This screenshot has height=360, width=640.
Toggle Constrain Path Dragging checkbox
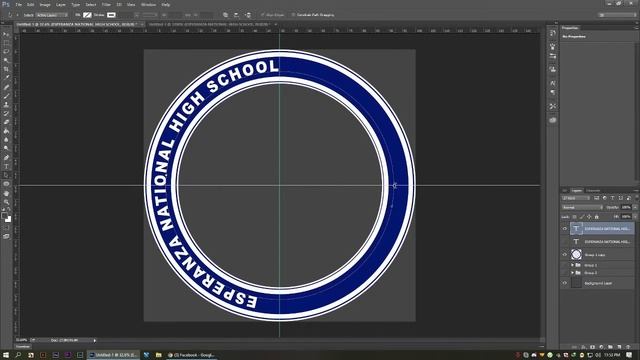point(293,15)
